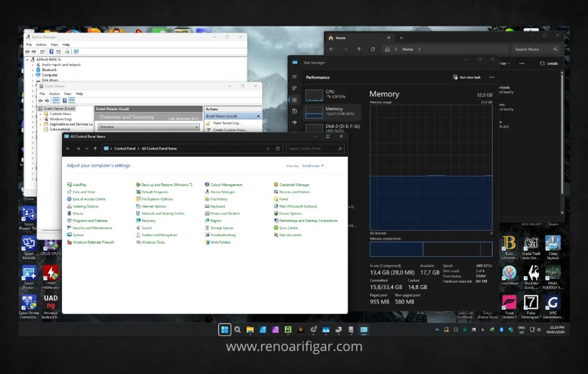Image resolution: width=588 pixels, height=374 pixels.
Task: Refresh the Control Panel address bar
Action: coord(278,149)
